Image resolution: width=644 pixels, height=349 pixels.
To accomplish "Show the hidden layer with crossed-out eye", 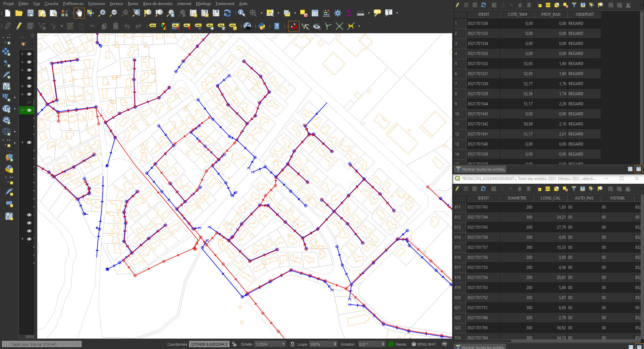I will click(x=29, y=102).
